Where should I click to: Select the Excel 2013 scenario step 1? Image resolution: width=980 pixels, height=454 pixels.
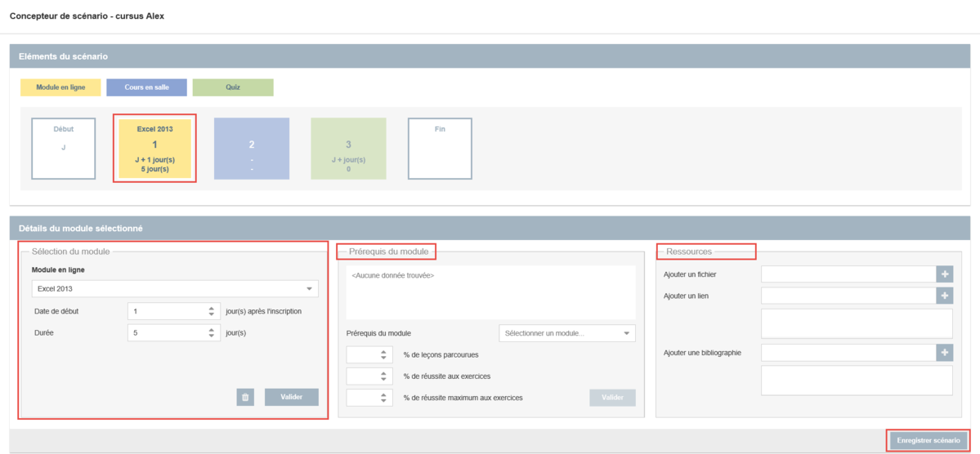point(154,149)
